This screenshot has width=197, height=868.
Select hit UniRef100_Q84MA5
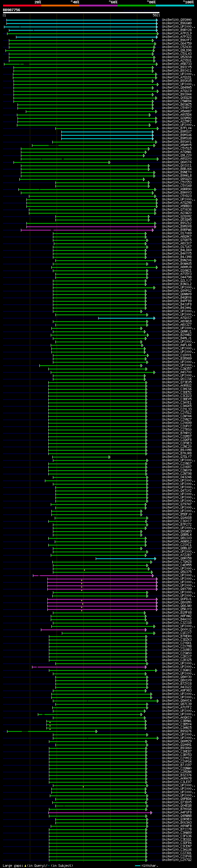(176, 88)
